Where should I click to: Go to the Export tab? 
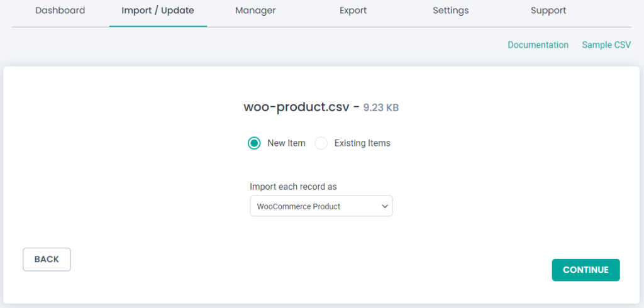click(x=353, y=11)
